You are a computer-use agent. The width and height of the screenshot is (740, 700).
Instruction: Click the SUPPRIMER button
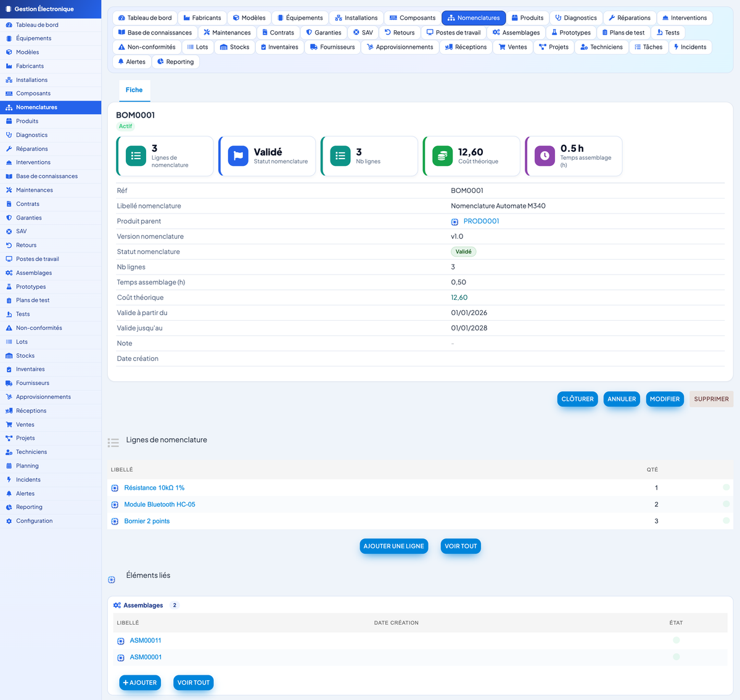(x=711, y=399)
